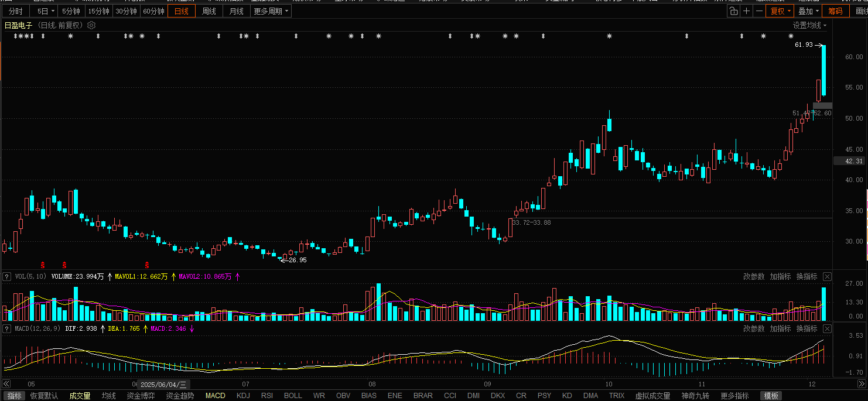Click the MACD panel question mark icon
868x401 pixels.
click(6, 329)
